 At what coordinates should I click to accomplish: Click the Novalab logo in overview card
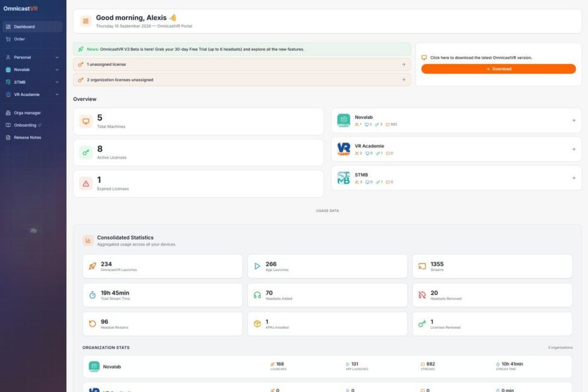pos(344,121)
